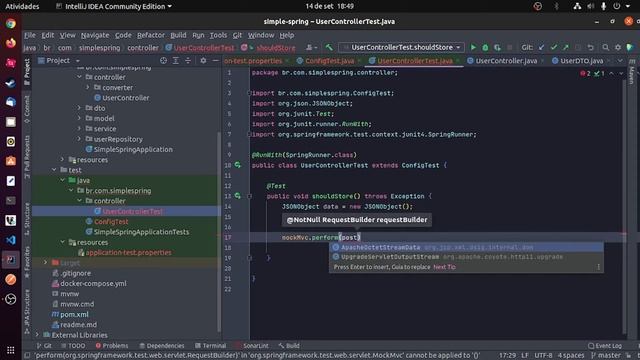
Task: Hide the Project panel with minus icon
Action: click(216, 60)
